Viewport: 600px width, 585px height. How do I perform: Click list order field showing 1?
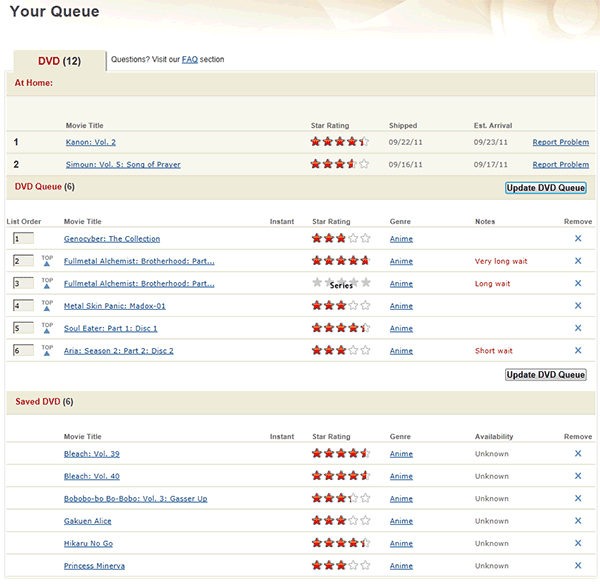pos(23,238)
